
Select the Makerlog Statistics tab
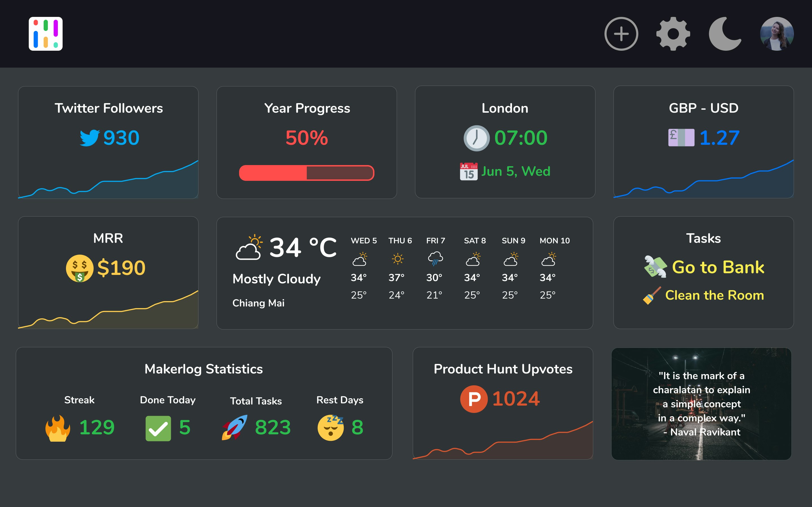pyautogui.click(x=204, y=369)
